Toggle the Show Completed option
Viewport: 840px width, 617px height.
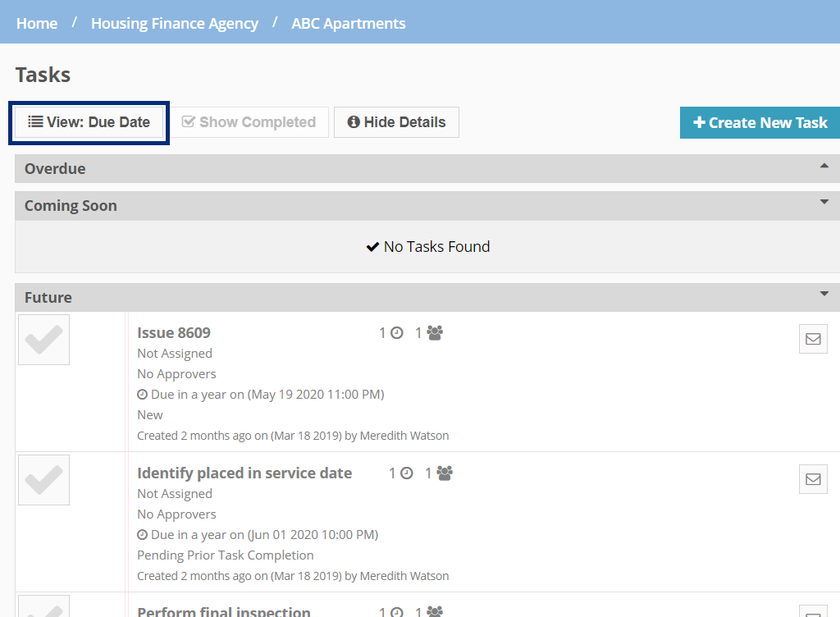pos(249,122)
